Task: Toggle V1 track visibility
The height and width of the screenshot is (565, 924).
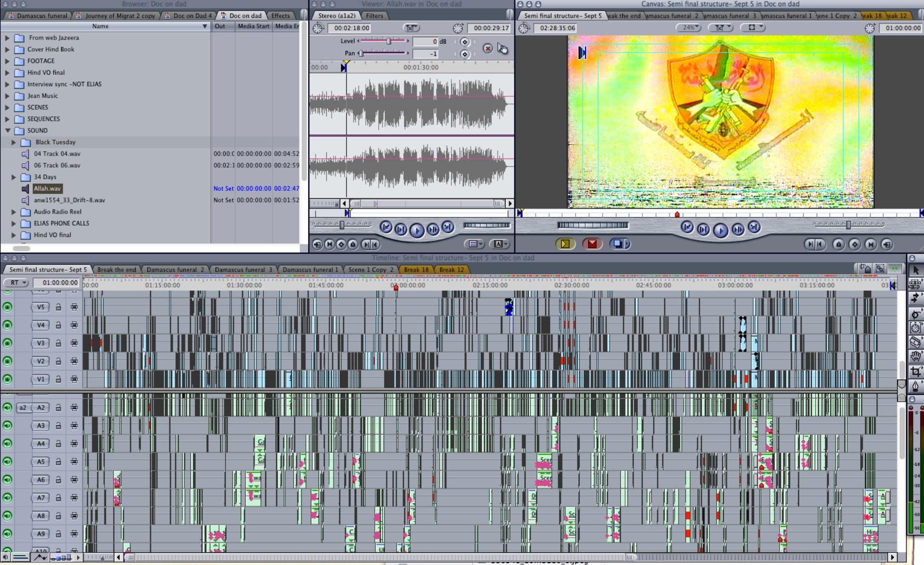Action: pyautogui.click(x=7, y=379)
